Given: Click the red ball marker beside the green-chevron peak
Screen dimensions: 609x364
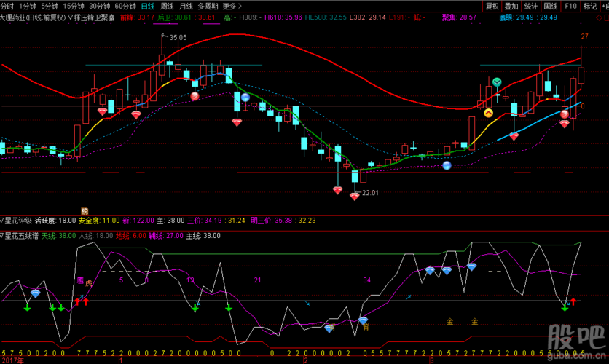Looking at the screenshot, I should click(565, 114).
